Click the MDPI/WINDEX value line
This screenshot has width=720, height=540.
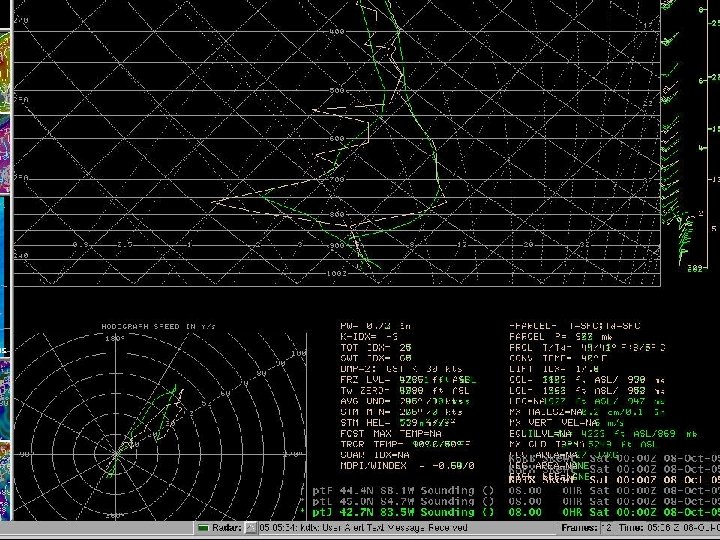407,466
